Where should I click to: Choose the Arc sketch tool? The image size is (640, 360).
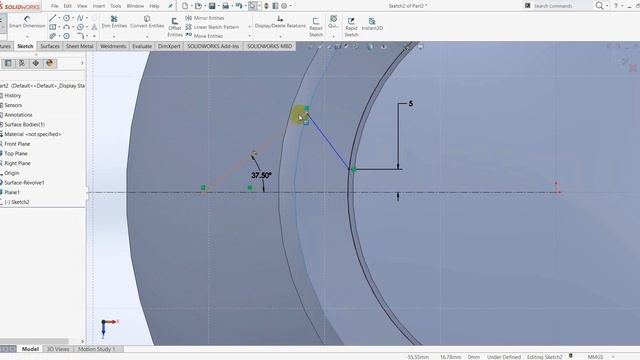coord(66,27)
